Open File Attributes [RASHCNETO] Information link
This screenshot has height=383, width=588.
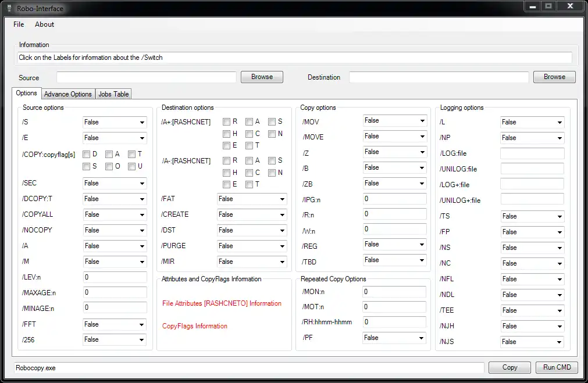[222, 303]
